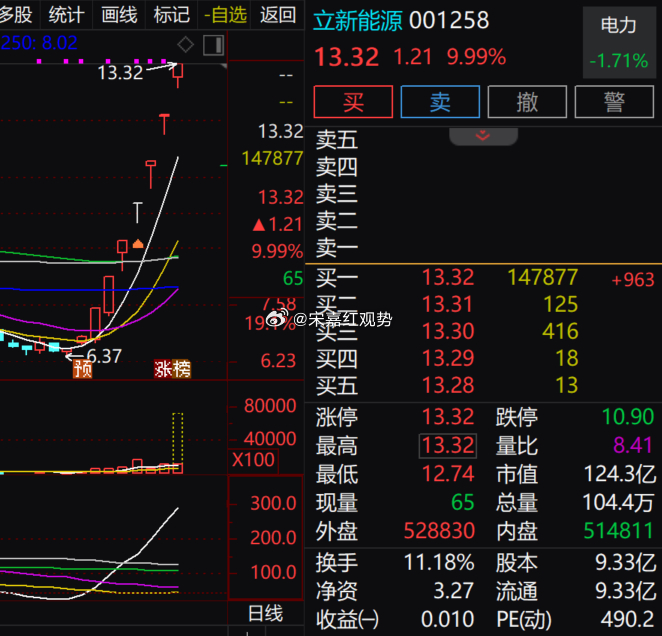
Task: Click the 卖一 ask row label
Action: pos(337,248)
